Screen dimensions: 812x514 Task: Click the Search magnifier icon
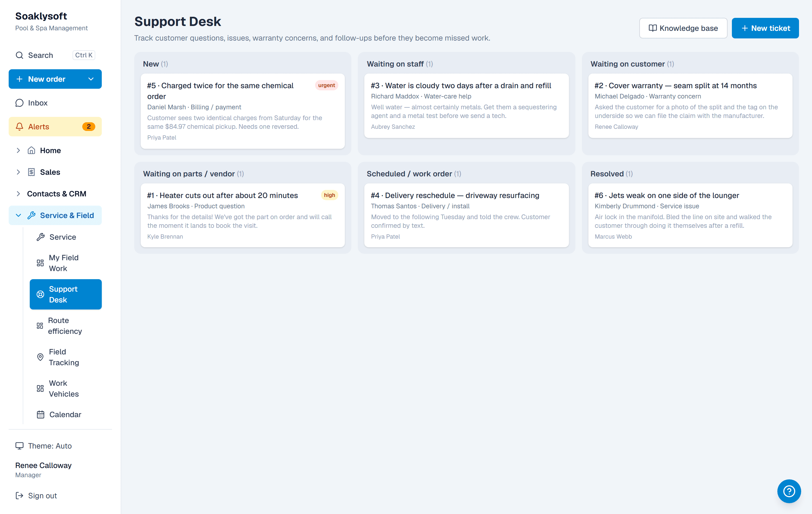point(19,55)
